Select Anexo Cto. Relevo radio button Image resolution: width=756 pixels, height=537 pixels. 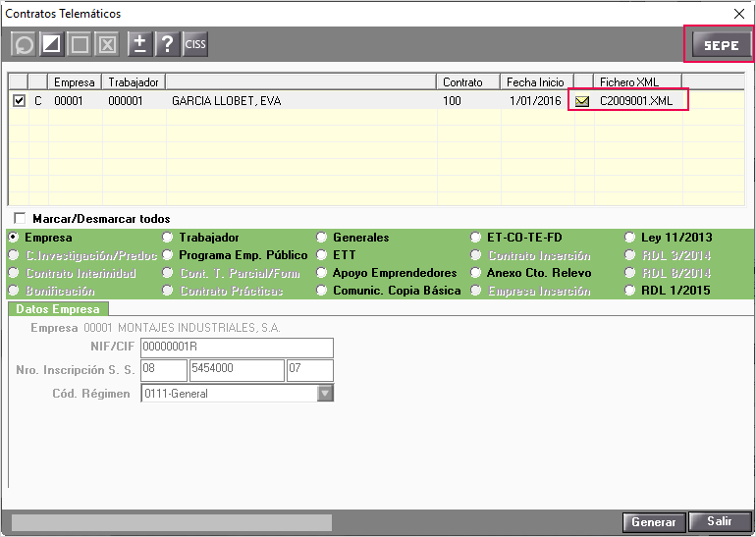click(476, 272)
